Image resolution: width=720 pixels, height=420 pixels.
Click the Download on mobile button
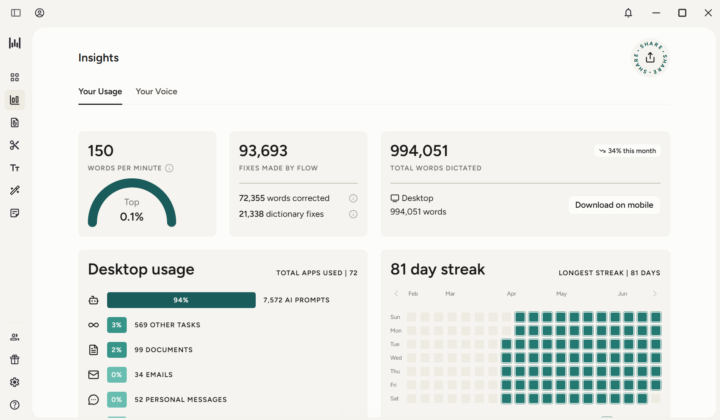pyautogui.click(x=614, y=205)
